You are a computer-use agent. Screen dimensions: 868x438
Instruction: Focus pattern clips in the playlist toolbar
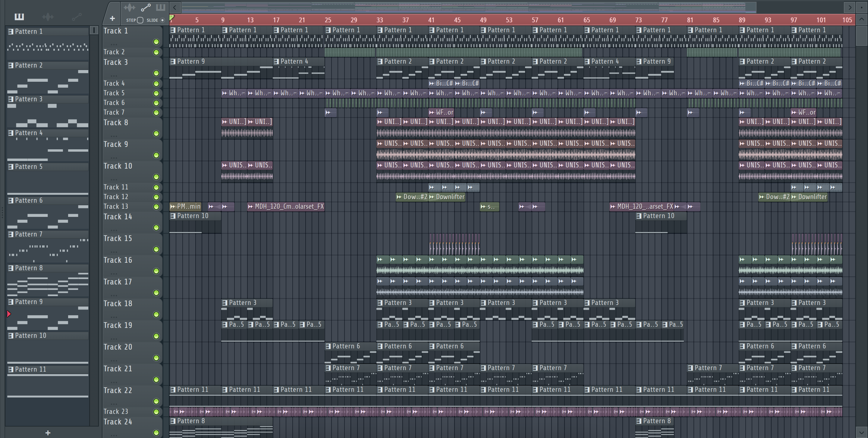pos(160,8)
